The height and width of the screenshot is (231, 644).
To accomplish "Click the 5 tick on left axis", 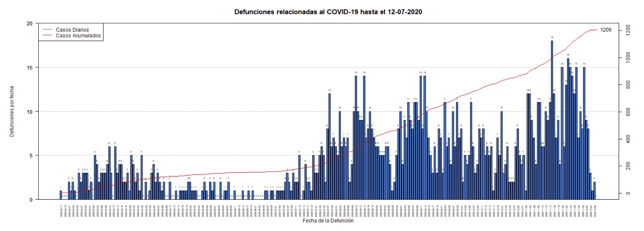I will 31,156.
